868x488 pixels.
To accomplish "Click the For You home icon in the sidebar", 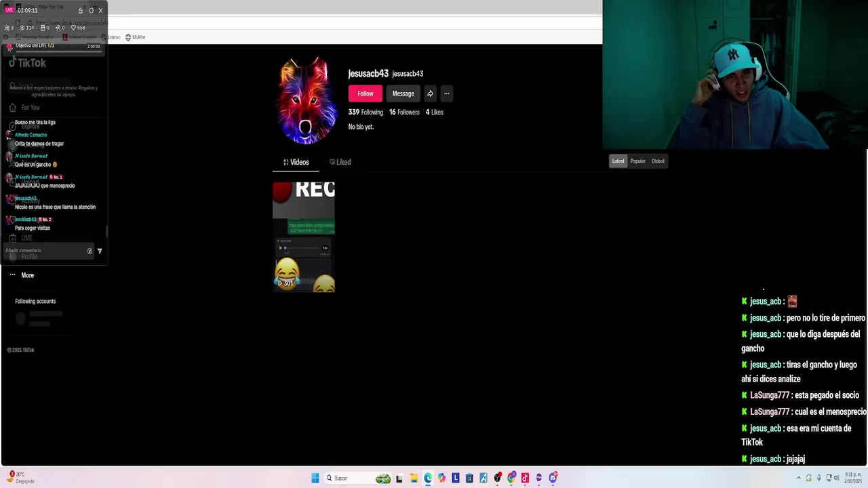I will [12, 107].
